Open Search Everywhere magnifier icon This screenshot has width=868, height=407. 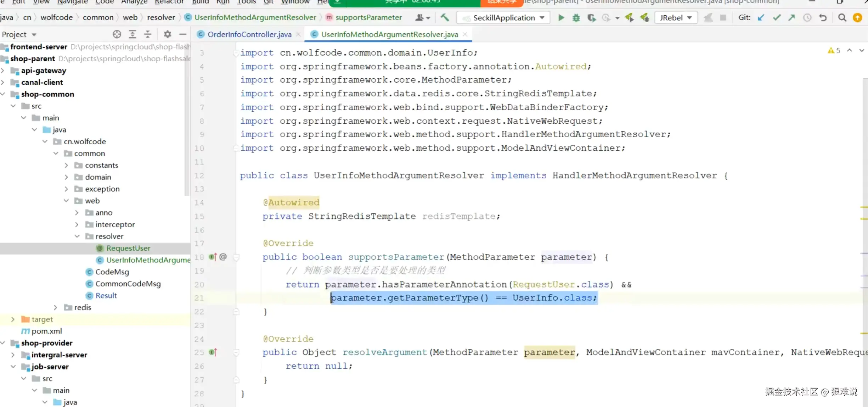[x=842, y=17]
